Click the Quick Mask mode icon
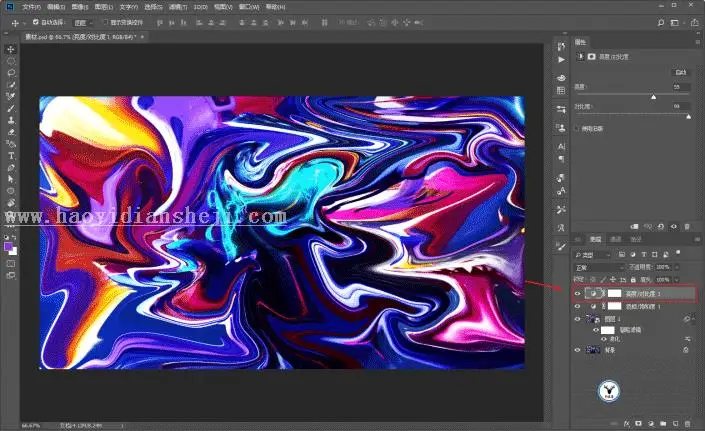This screenshot has height=431, width=705. click(x=11, y=264)
